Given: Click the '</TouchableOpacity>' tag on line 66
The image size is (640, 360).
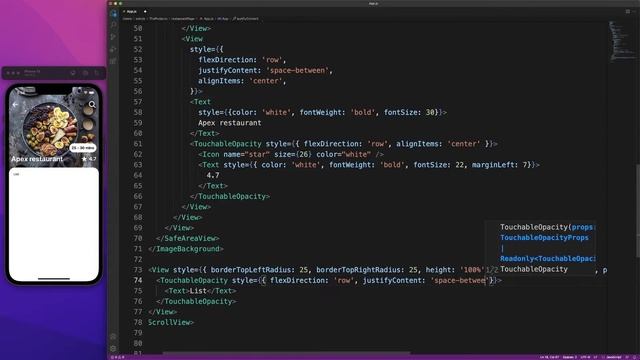Looking at the screenshot, I should point(230,196).
